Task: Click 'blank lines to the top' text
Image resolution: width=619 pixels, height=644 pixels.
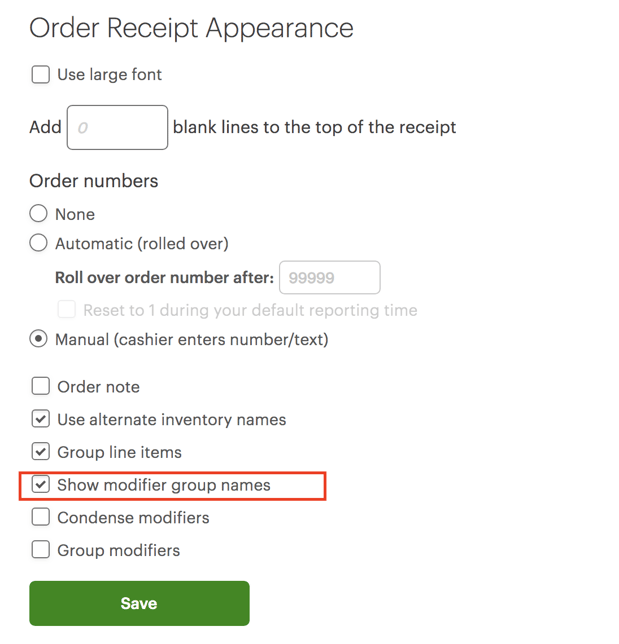Action: pos(314,128)
